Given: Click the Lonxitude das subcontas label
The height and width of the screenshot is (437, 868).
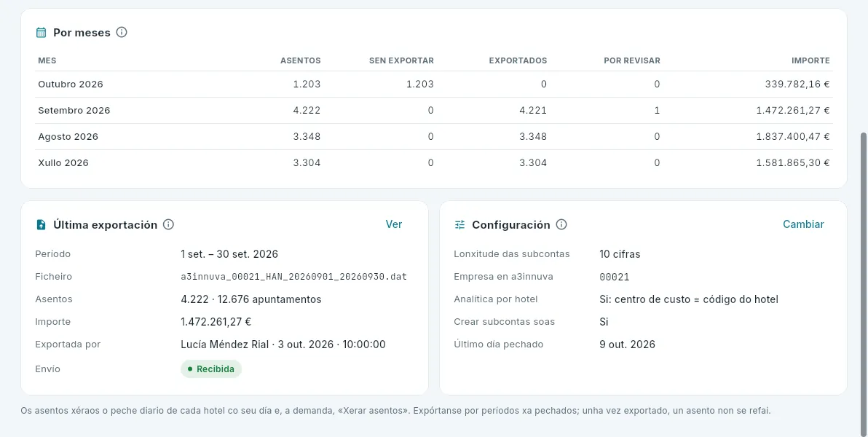Looking at the screenshot, I should pyautogui.click(x=511, y=254).
